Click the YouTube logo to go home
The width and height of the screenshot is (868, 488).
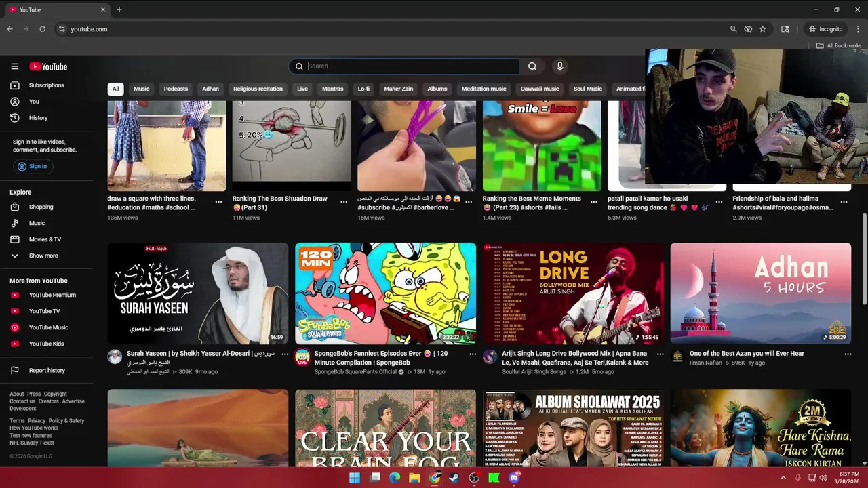pyautogui.click(x=48, y=66)
